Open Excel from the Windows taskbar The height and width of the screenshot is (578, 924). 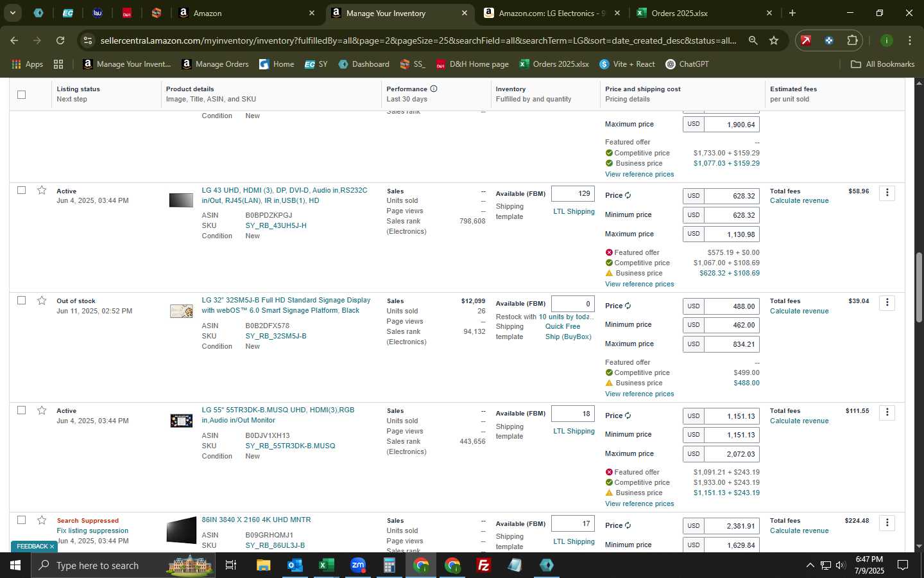(326, 565)
